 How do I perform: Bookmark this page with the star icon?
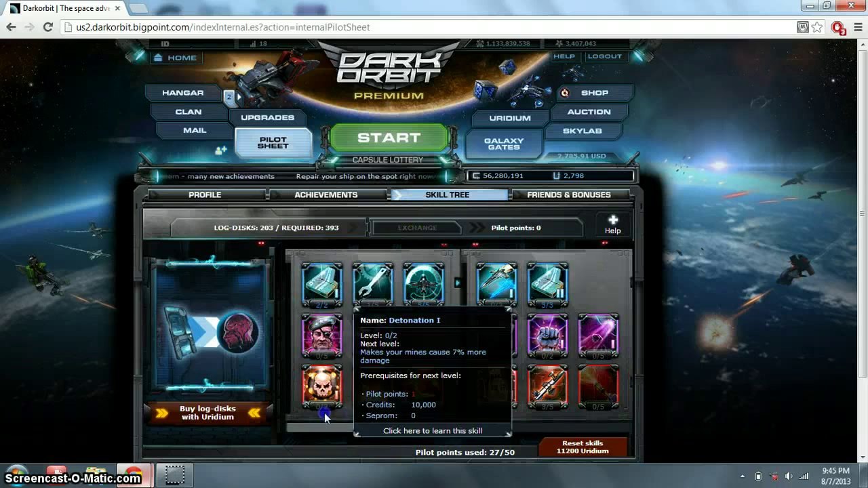point(817,27)
